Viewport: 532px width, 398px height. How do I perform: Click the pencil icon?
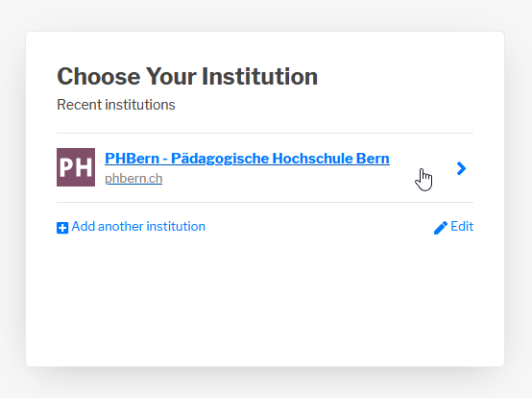click(441, 228)
